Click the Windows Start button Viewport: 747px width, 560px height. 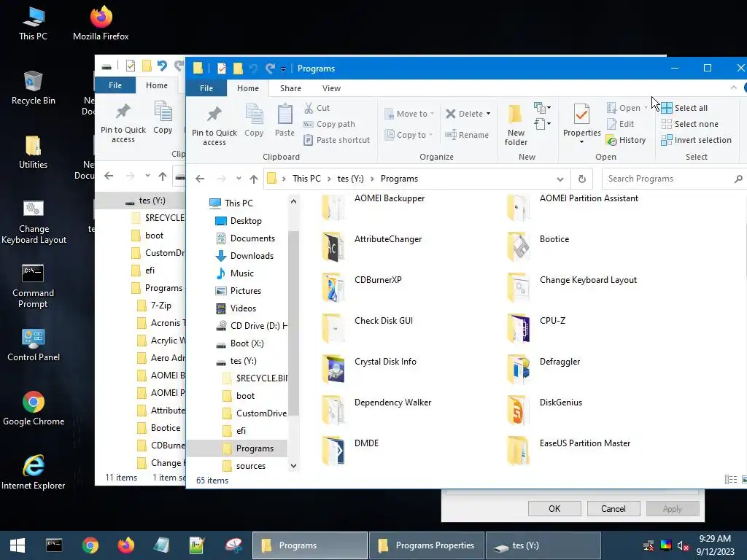tap(18, 545)
